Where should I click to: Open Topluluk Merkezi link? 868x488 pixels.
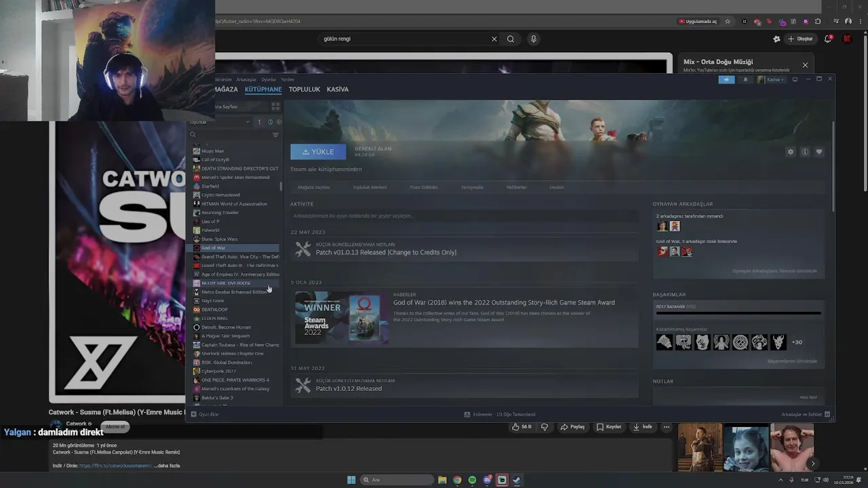(x=370, y=187)
